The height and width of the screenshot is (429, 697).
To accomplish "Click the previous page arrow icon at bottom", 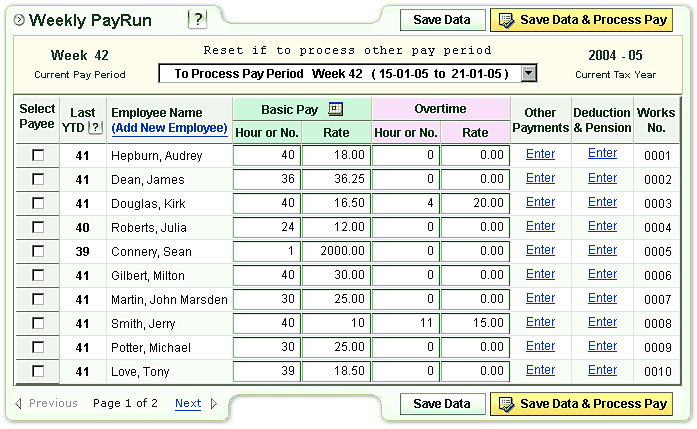I will 19,404.
